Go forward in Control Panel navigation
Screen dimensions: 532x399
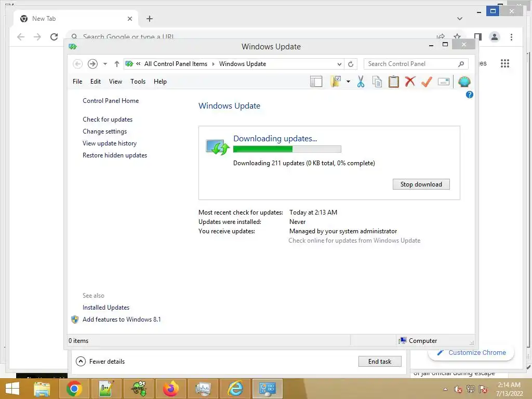coord(92,64)
